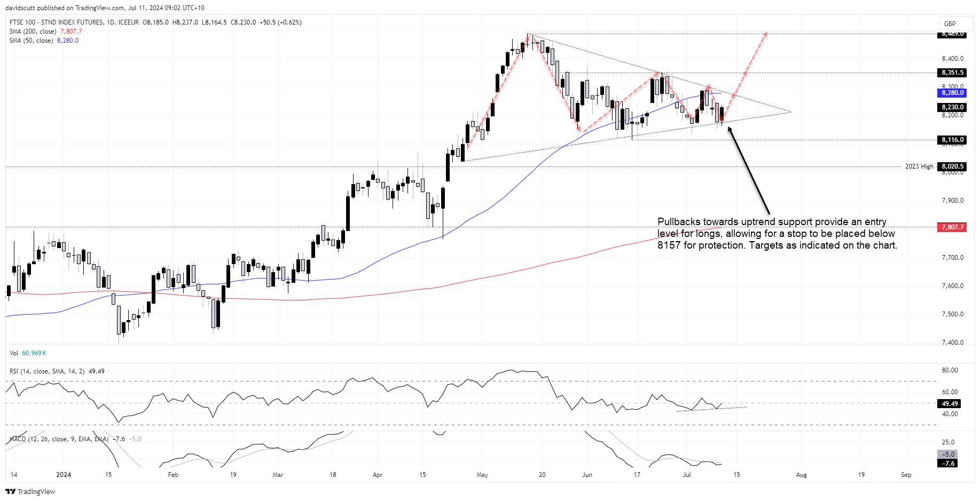Click the 49.49 RSI value label
The height and width of the screenshot is (501, 980).
950,404
